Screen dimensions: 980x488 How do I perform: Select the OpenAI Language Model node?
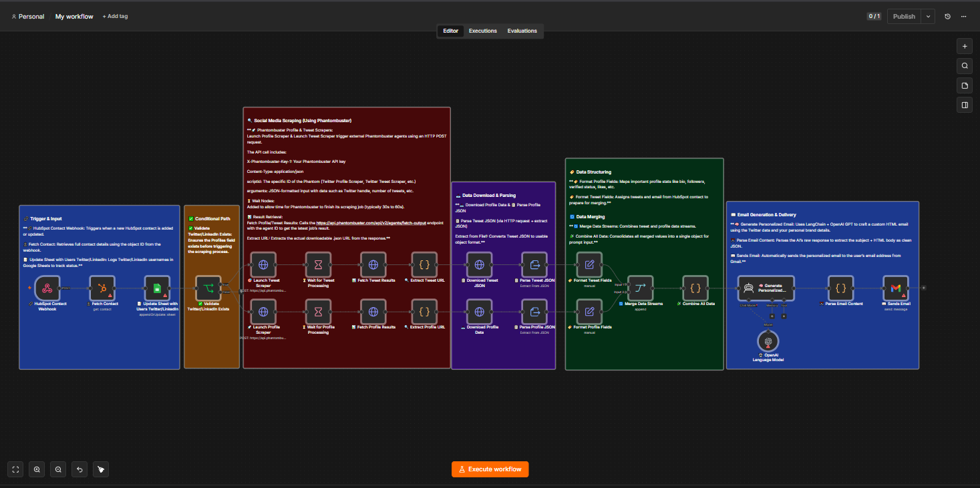pyautogui.click(x=768, y=341)
